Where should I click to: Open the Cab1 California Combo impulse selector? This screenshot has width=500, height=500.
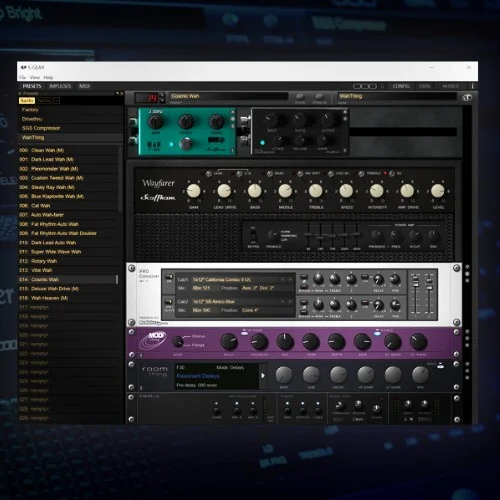235,279
